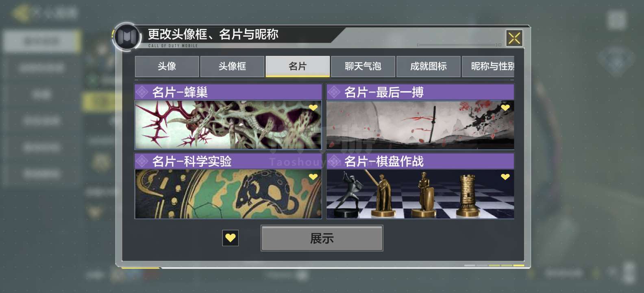
Task: Switch to the 头像 tab
Action: click(167, 66)
